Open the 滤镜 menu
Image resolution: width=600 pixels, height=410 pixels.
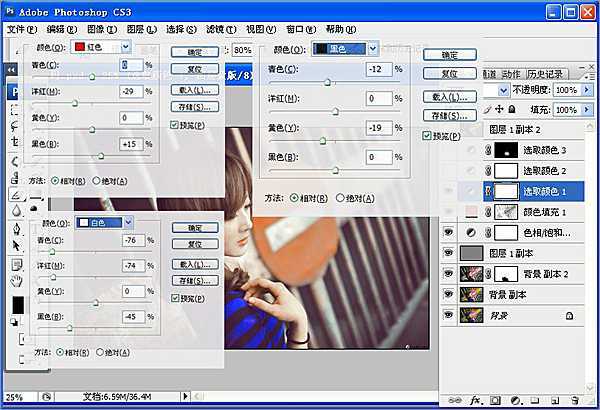[x=221, y=29]
